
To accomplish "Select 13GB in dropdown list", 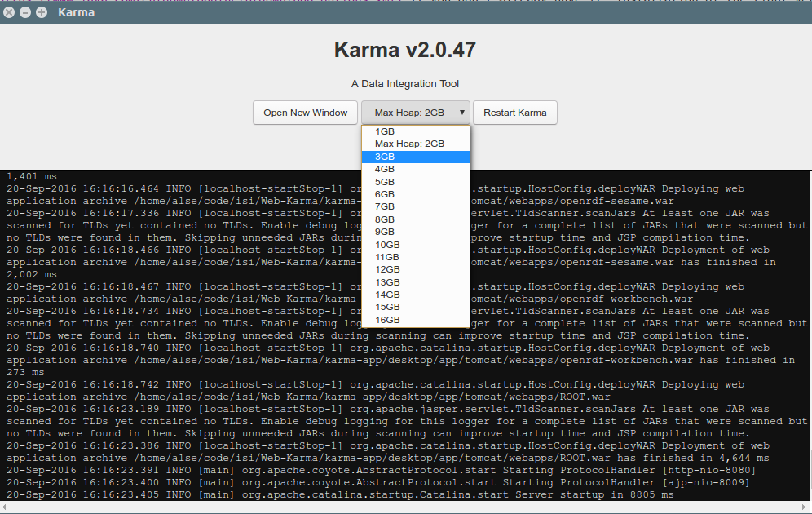I will [x=415, y=282].
